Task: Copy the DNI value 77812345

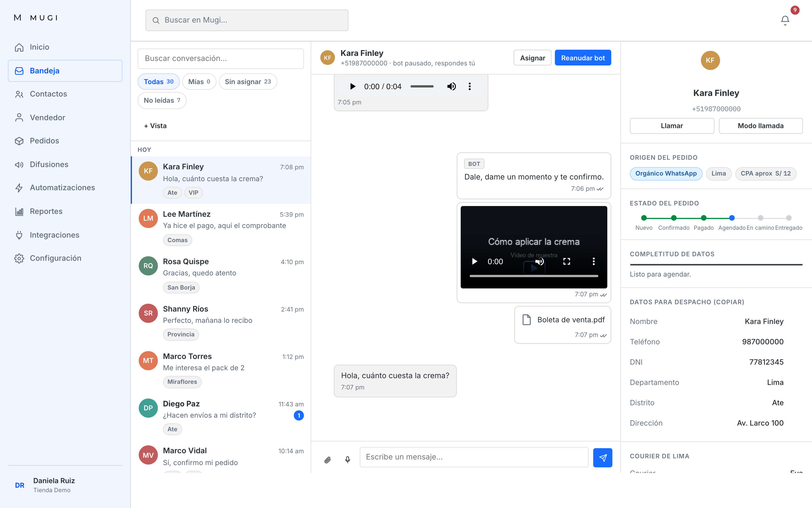Action: tap(766, 362)
